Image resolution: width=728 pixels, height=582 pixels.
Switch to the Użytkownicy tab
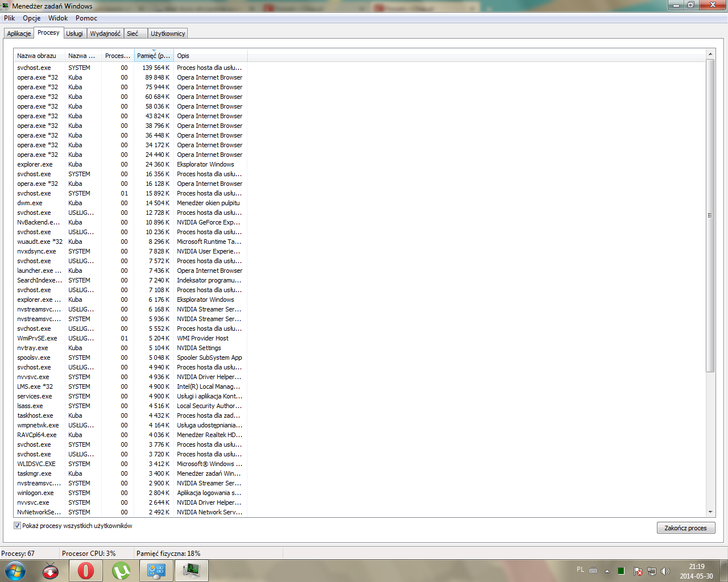(168, 34)
